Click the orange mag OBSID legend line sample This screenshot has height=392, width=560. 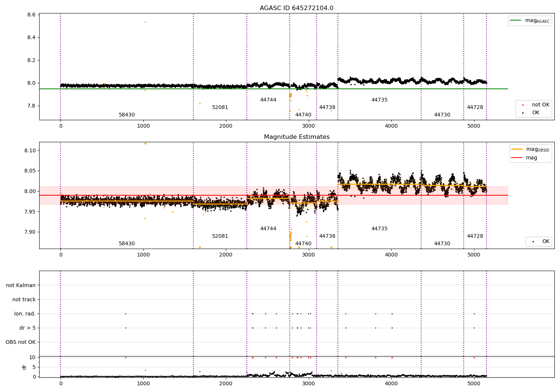coord(517,149)
